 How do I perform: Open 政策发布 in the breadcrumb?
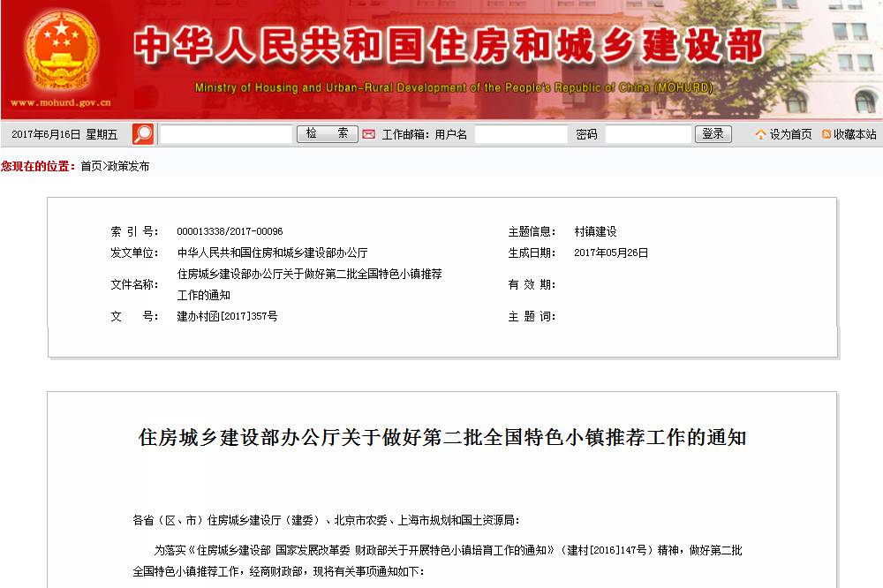(128, 166)
